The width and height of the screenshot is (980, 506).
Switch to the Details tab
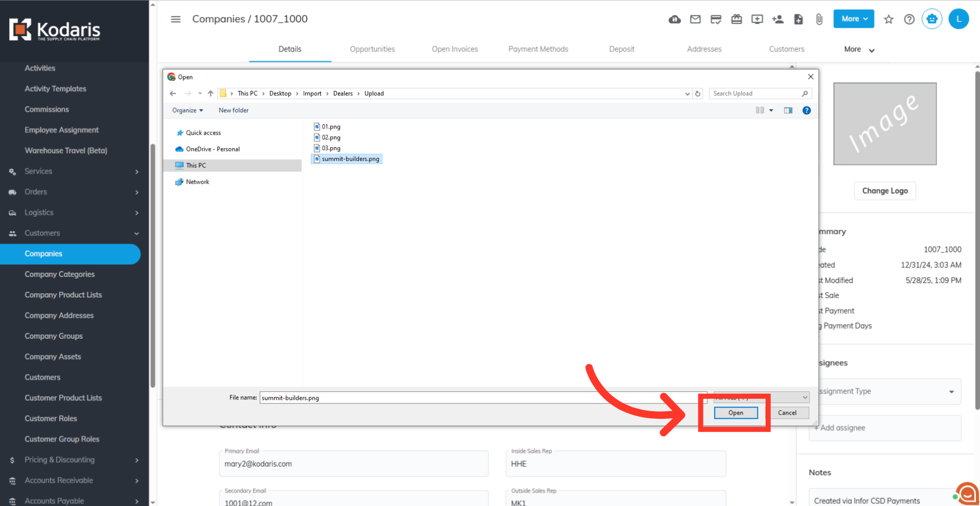pyautogui.click(x=290, y=49)
